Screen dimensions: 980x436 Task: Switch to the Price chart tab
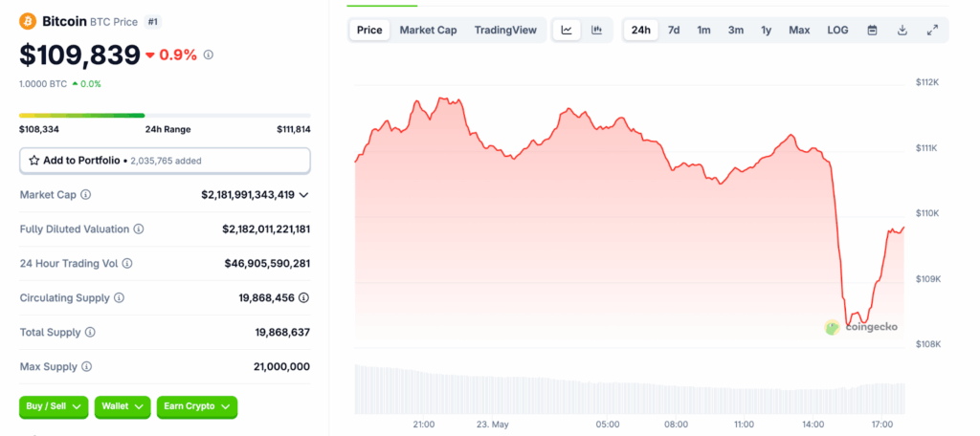(369, 30)
